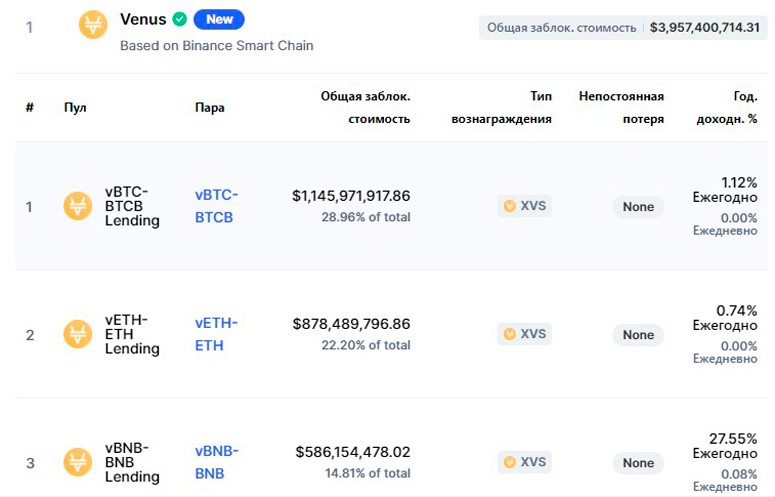Sort by Год. доходн. % column header
Image resolution: width=775 pixels, height=497 pixels.
[727, 107]
